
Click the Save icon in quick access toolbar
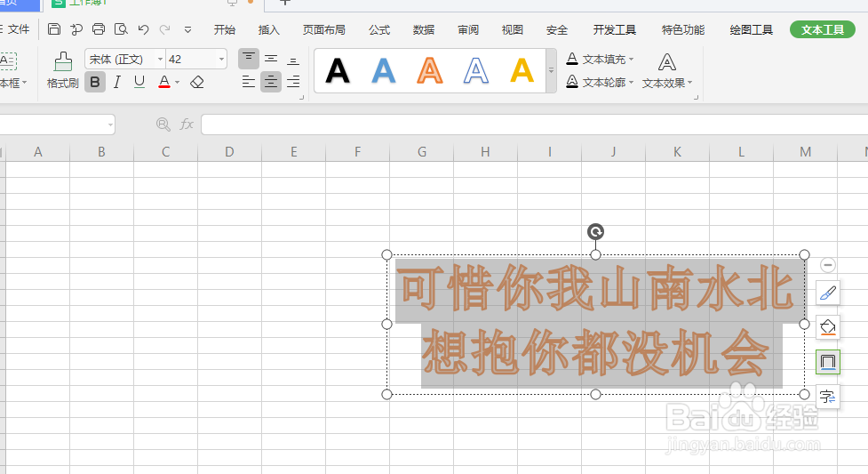(x=53, y=29)
